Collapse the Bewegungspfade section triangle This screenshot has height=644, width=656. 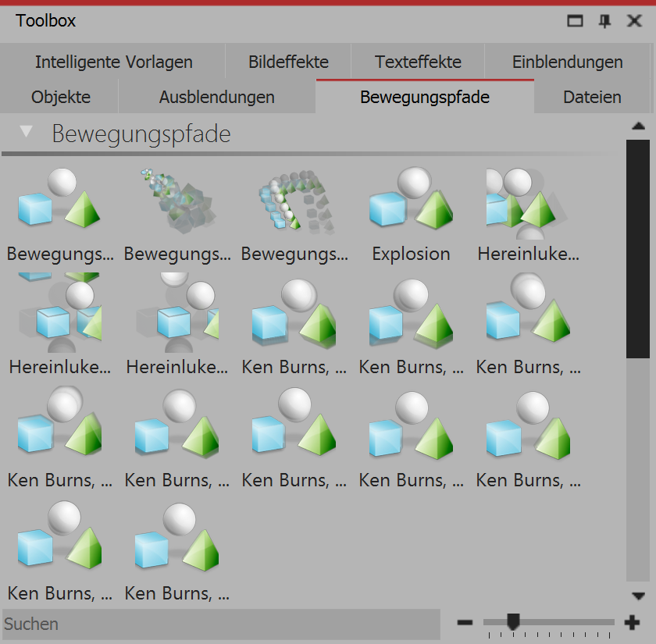click(26, 133)
